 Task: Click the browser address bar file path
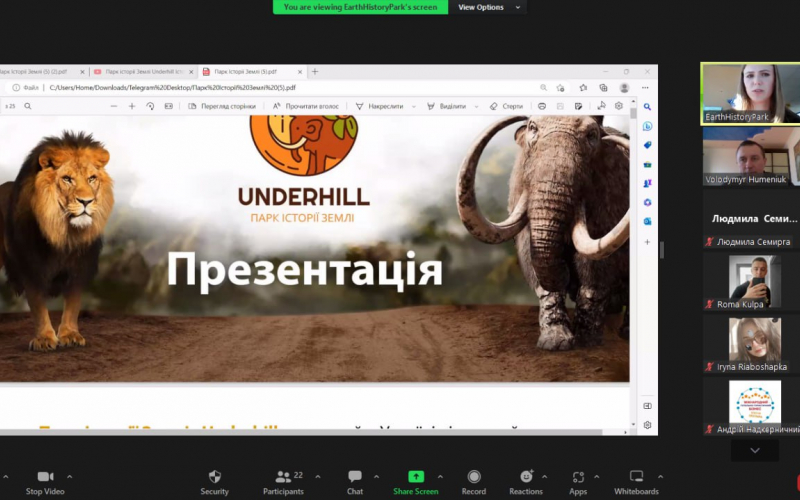pos(172,88)
